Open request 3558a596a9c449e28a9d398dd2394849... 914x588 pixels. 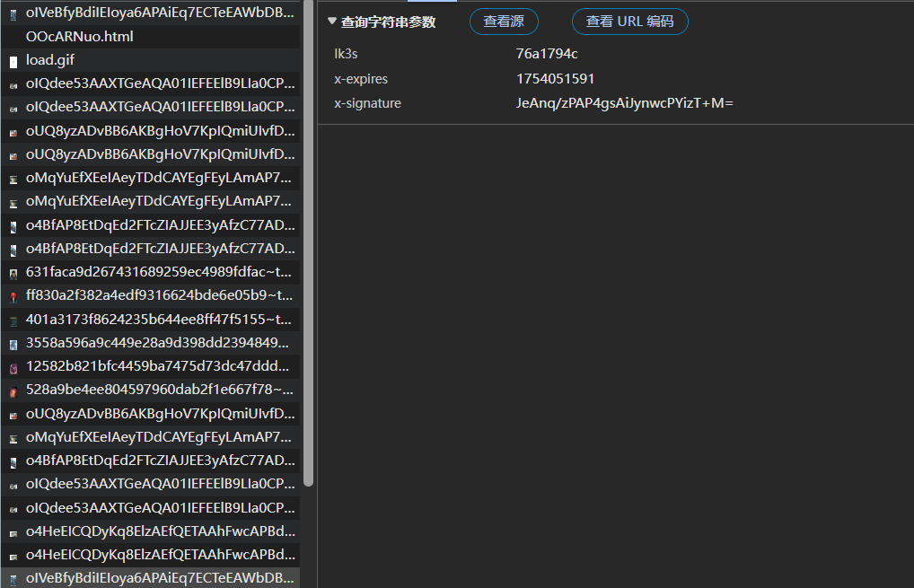(x=157, y=343)
